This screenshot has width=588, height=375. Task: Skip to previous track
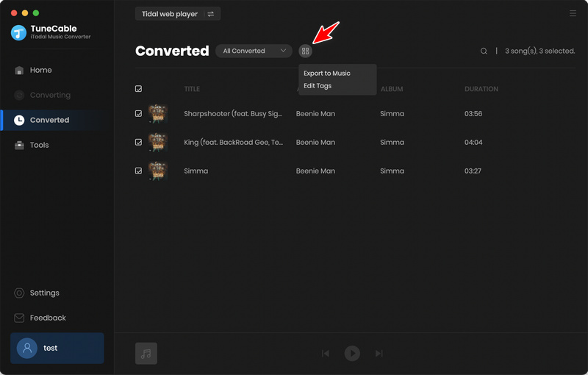[326, 353]
